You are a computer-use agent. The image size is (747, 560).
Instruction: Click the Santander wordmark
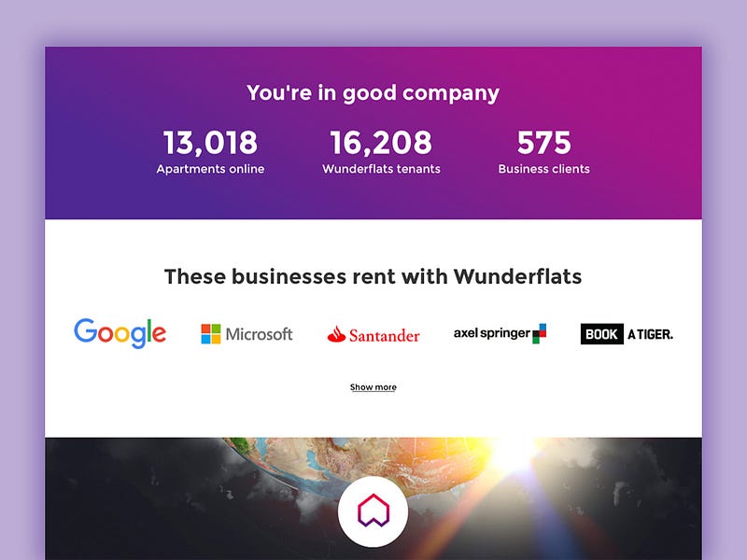click(x=384, y=336)
